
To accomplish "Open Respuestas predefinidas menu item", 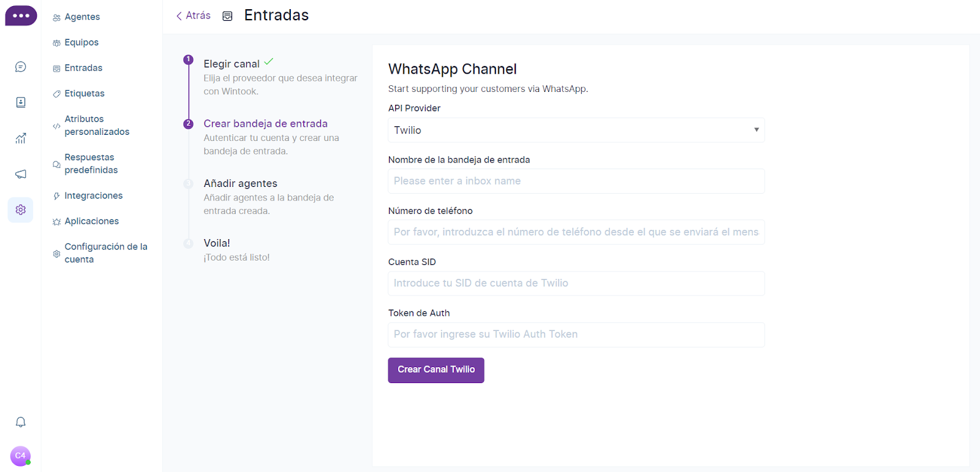I will coord(91,164).
